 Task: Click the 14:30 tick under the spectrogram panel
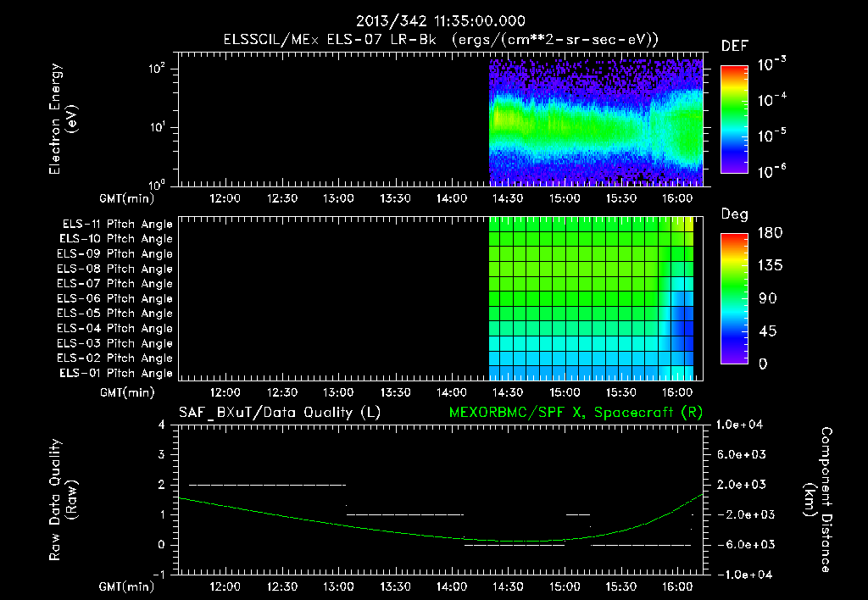508,198
